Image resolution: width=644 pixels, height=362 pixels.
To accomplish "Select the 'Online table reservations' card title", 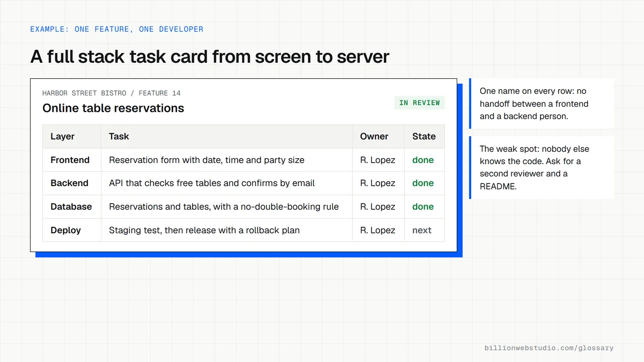I will pyautogui.click(x=113, y=108).
